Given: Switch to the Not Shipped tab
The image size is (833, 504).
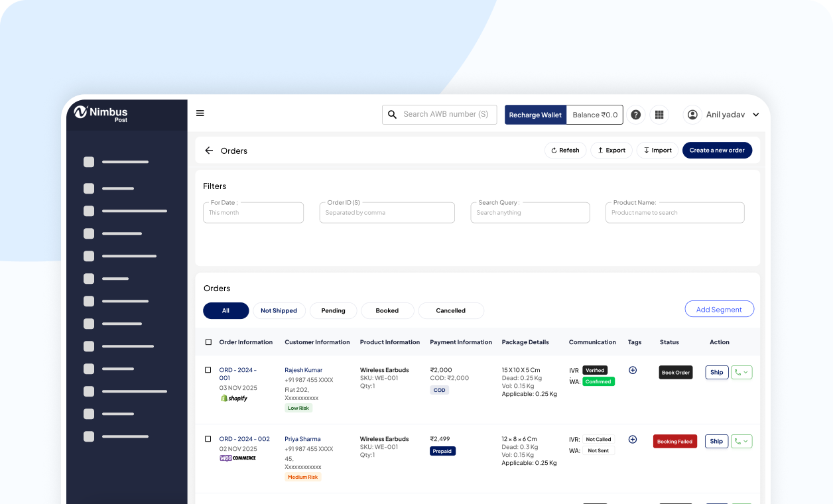Looking at the screenshot, I should pos(279,310).
